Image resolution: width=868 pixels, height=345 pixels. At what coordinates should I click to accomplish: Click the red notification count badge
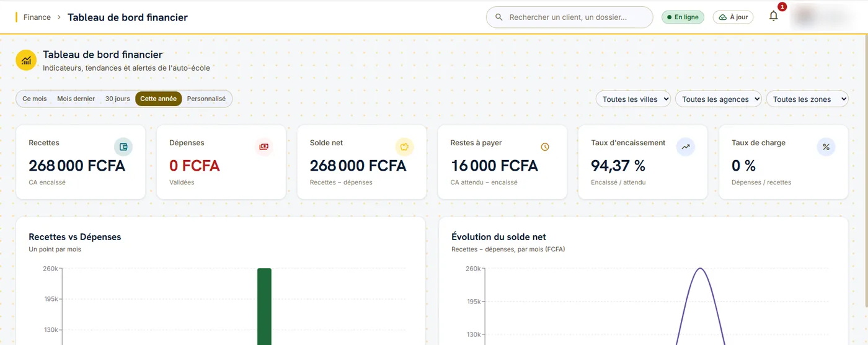pos(782,7)
